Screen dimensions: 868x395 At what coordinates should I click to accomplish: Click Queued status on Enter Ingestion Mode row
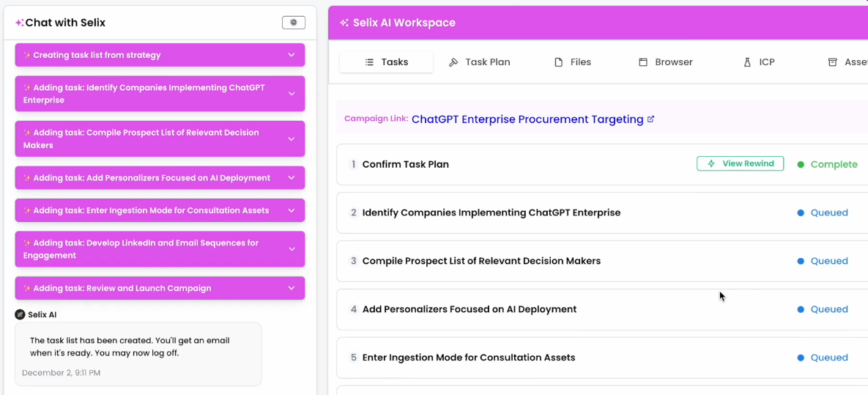829,358
